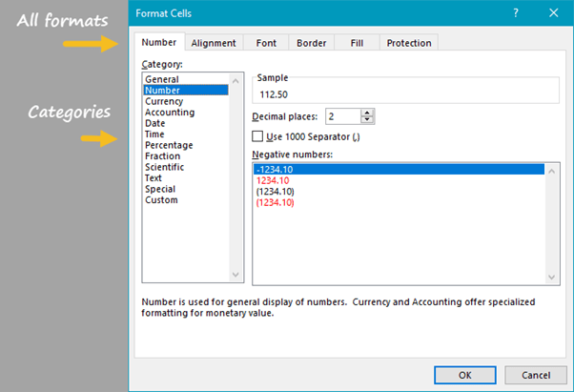Screen dimensions: 574x392
Task: Switch to the Number tab
Action: click(x=159, y=43)
